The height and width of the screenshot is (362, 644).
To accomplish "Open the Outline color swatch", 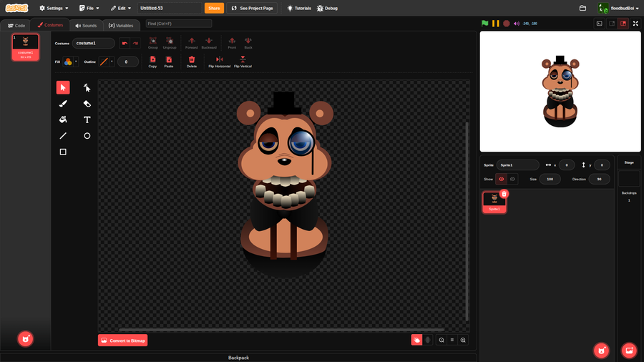I will [x=104, y=62].
